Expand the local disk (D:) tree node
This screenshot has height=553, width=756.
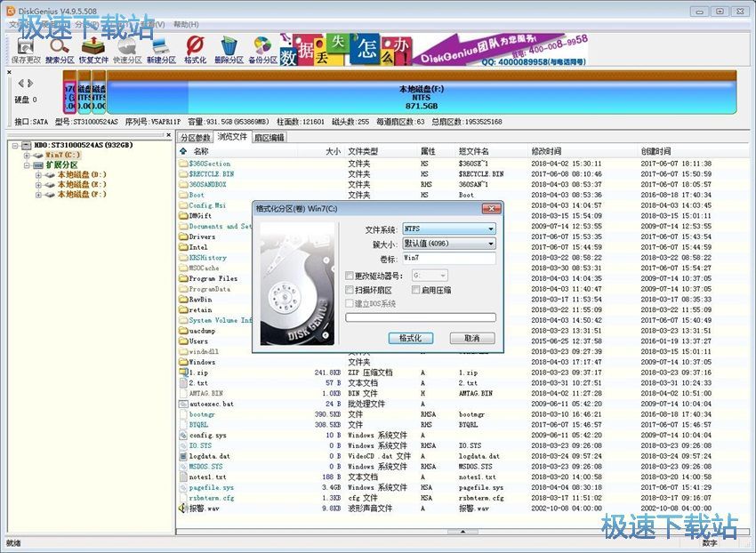pos(38,175)
